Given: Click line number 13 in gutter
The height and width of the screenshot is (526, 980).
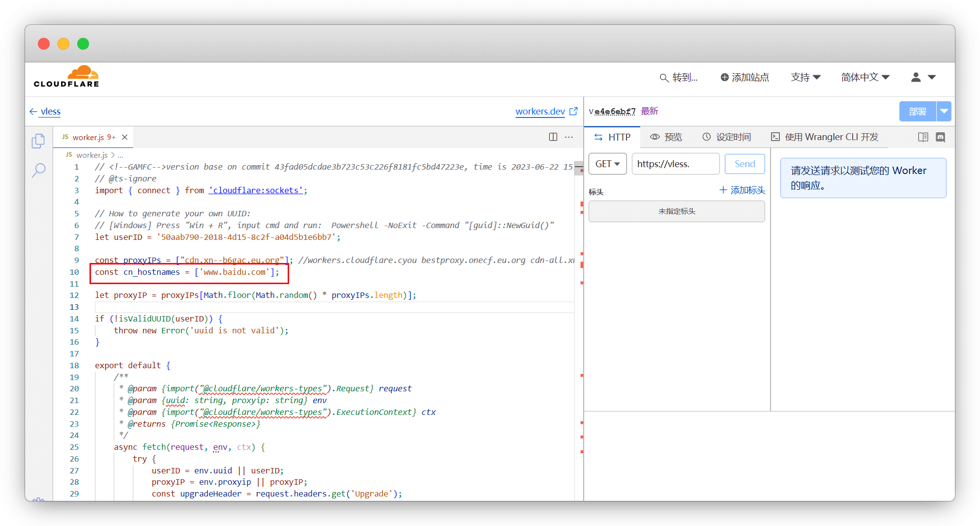Looking at the screenshot, I should click(74, 307).
